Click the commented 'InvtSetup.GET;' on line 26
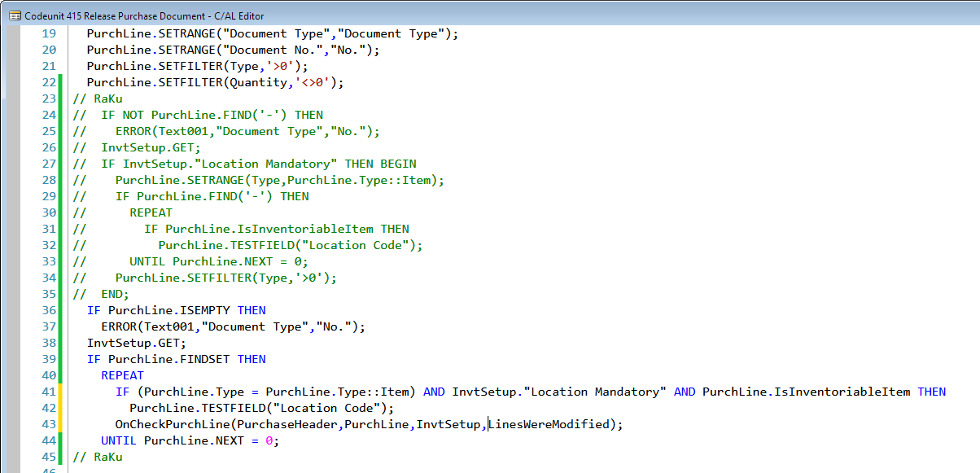The image size is (980, 473). 137,147
